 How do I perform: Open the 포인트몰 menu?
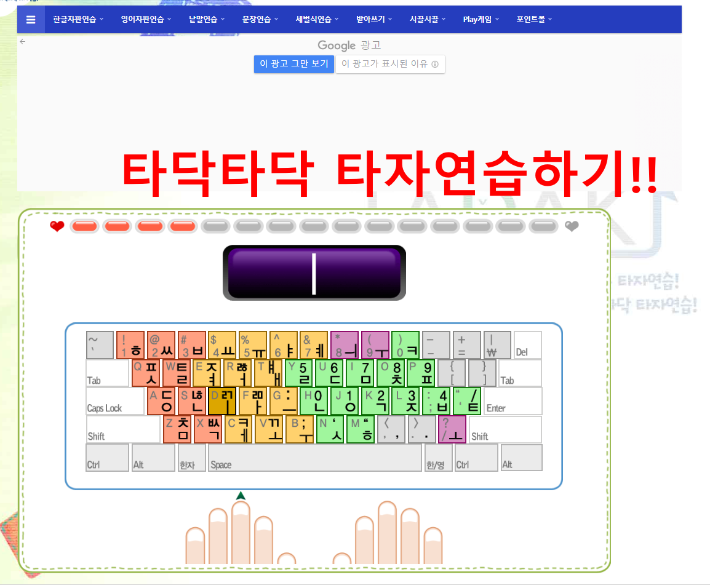click(533, 19)
